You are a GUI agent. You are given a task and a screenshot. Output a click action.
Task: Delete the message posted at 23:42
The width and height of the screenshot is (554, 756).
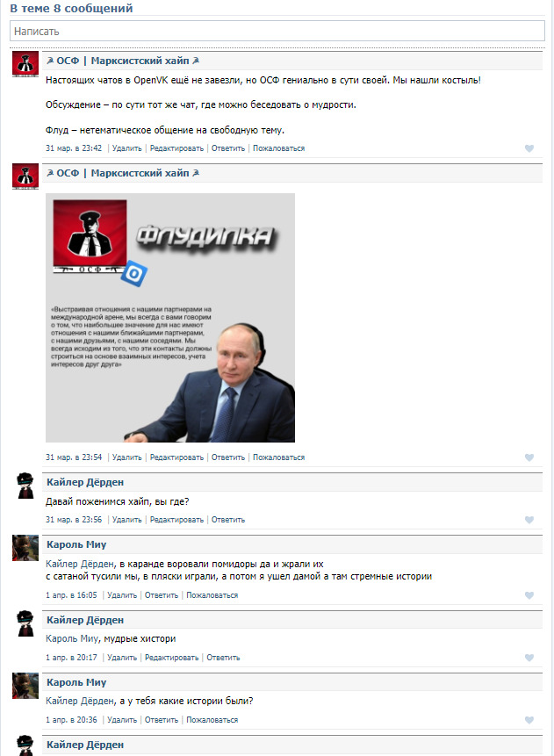(x=126, y=148)
